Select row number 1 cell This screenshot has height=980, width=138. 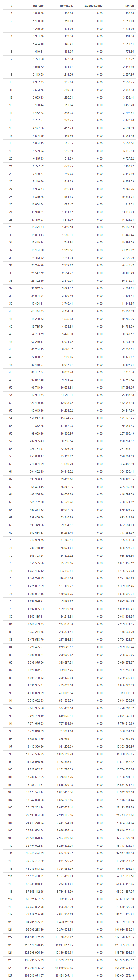tap(11, 13)
